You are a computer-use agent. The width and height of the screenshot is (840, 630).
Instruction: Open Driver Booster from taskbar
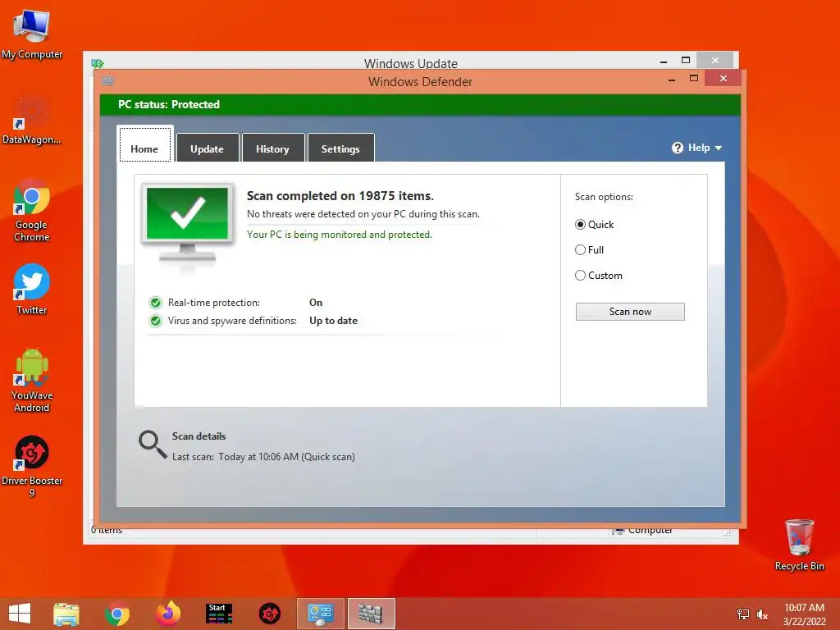pos(269,614)
